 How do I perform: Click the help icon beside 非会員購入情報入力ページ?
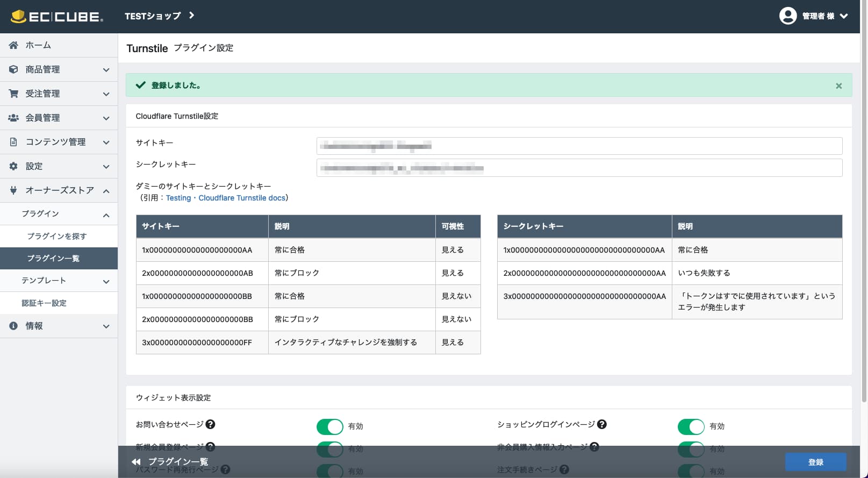click(594, 447)
